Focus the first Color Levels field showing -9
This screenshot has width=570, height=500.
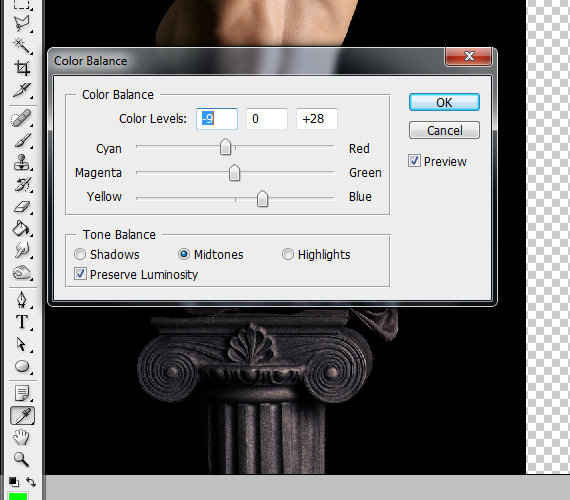(217, 119)
